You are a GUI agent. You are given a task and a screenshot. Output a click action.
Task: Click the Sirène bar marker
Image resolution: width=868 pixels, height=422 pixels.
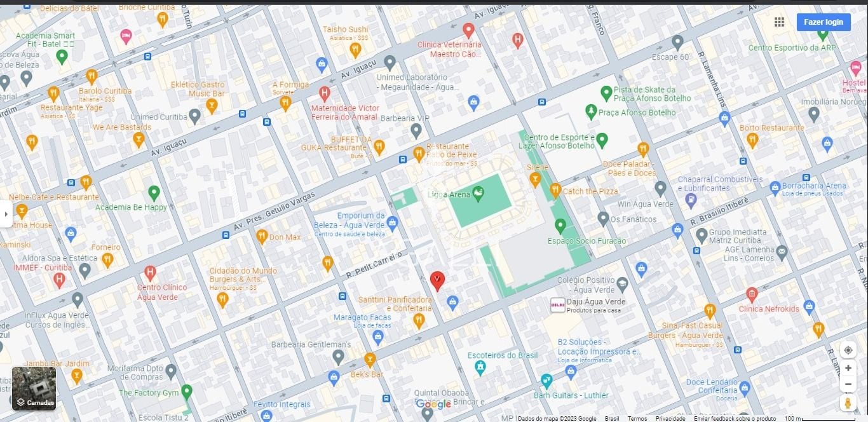(535, 180)
